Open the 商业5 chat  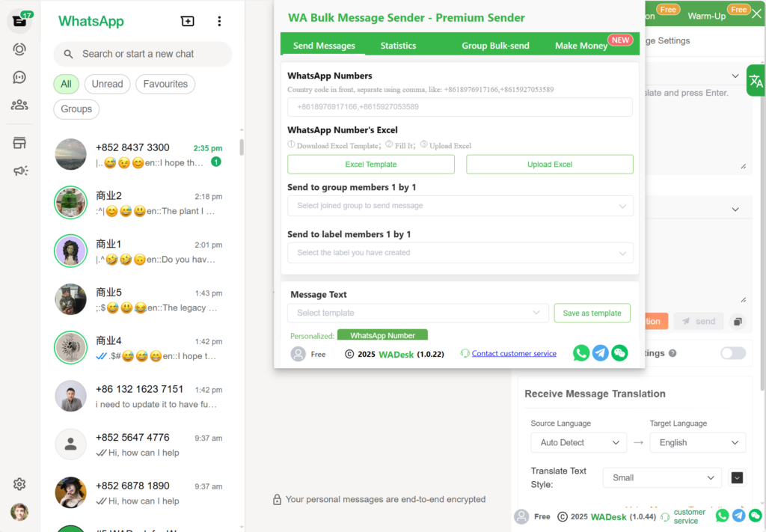[x=143, y=299]
